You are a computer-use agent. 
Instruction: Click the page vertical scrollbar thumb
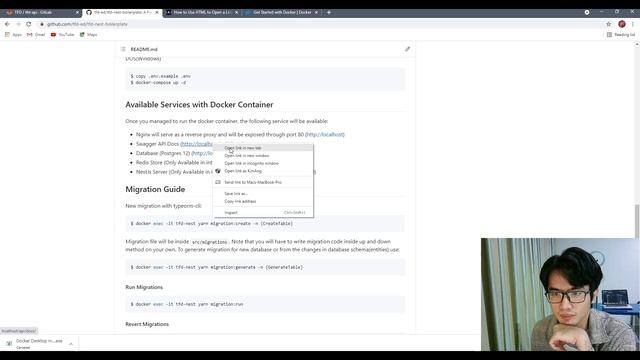click(636, 221)
